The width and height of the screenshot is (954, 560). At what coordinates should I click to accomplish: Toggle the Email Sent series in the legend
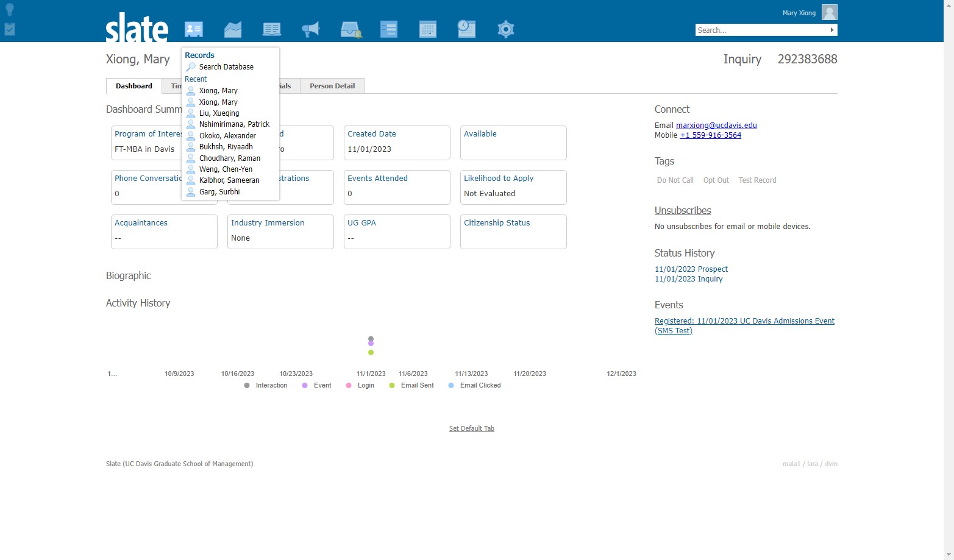[x=411, y=386]
